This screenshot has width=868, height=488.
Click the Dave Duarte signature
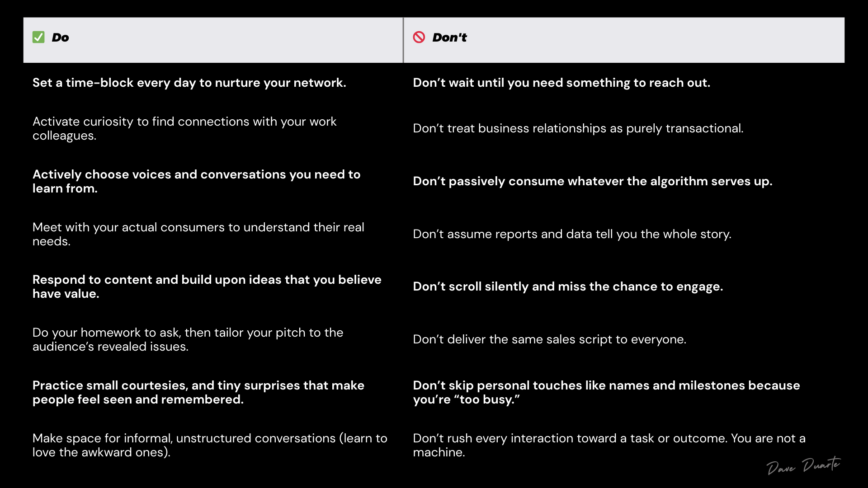pos(803,465)
